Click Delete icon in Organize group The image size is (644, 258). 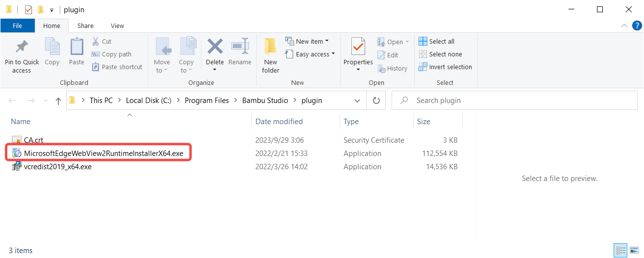click(x=215, y=47)
